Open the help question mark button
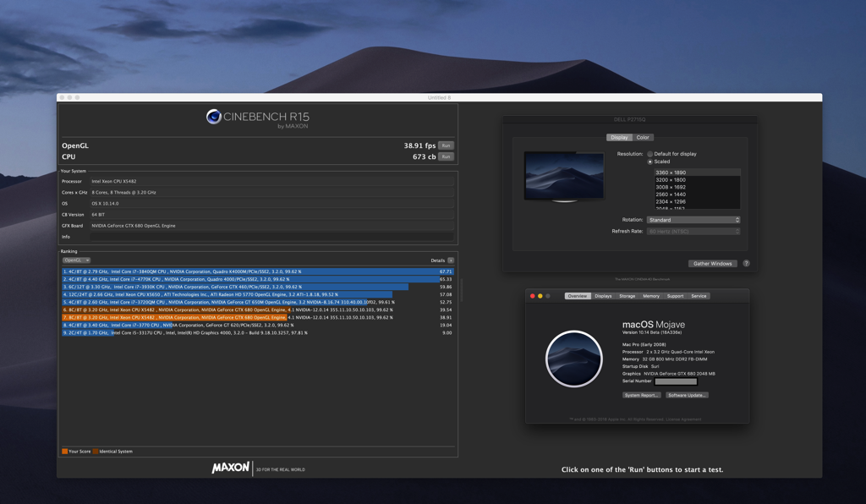The width and height of the screenshot is (866, 504). (746, 263)
